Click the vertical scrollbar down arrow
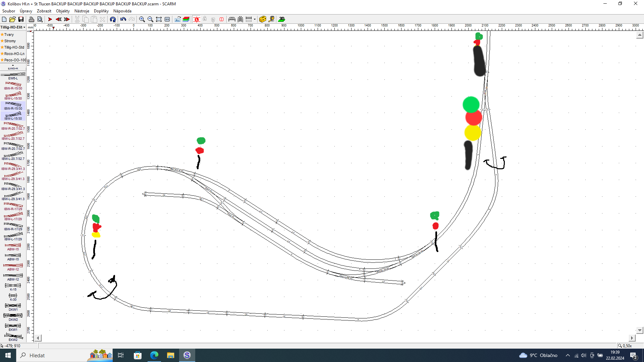 tap(639, 330)
